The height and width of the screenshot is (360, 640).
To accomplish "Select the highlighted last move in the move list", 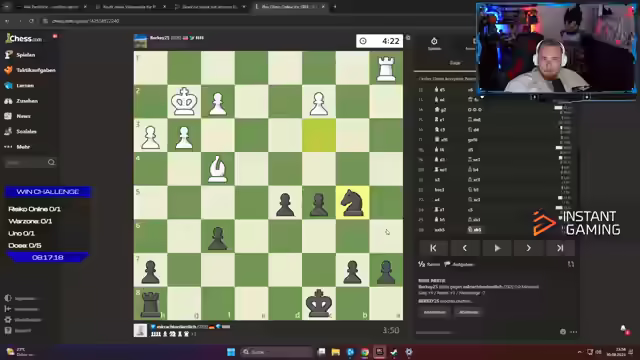I will coord(475,230).
